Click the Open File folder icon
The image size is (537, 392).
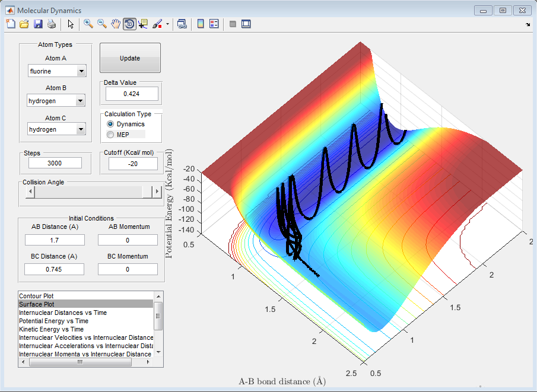click(x=24, y=24)
